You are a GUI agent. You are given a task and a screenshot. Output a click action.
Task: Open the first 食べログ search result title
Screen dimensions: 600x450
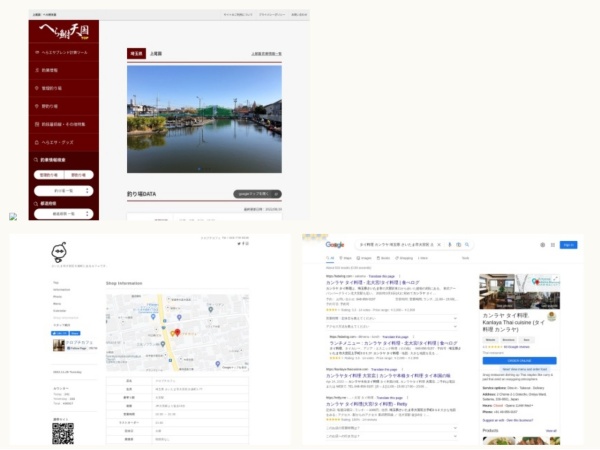tap(372, 282)
